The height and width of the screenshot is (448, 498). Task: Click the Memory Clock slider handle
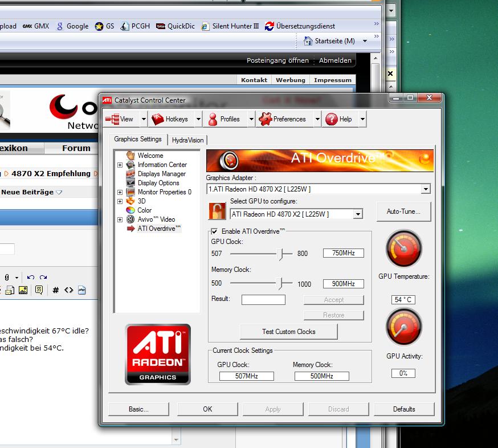(279, 283)
